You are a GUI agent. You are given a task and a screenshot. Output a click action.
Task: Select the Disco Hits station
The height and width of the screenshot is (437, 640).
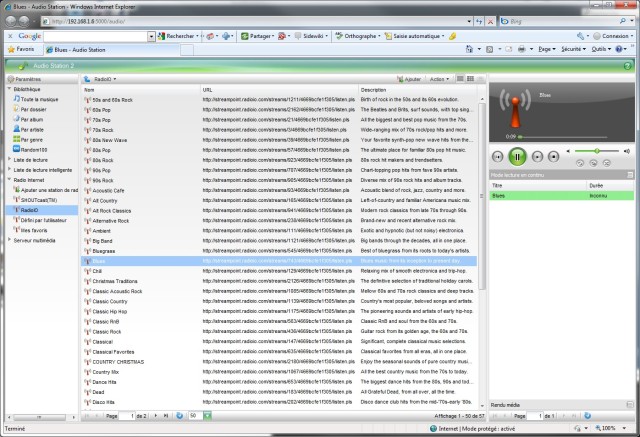(x=279, y=402)
